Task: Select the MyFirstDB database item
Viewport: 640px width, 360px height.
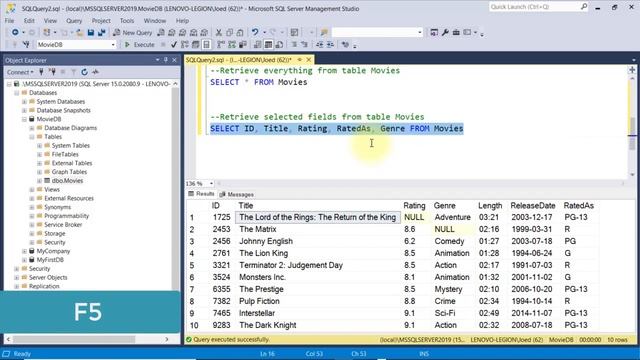Action: pos(50,260)
